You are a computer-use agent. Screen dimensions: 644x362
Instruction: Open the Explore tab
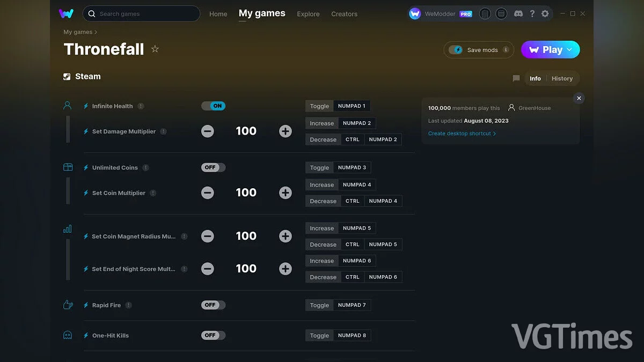[x=308, y=14]
